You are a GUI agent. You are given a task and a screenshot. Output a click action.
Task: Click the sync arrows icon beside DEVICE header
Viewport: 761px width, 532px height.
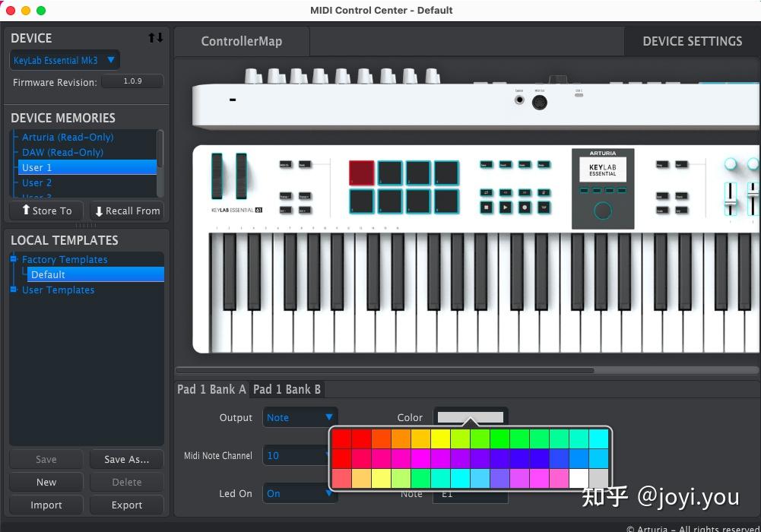point(156,37)
